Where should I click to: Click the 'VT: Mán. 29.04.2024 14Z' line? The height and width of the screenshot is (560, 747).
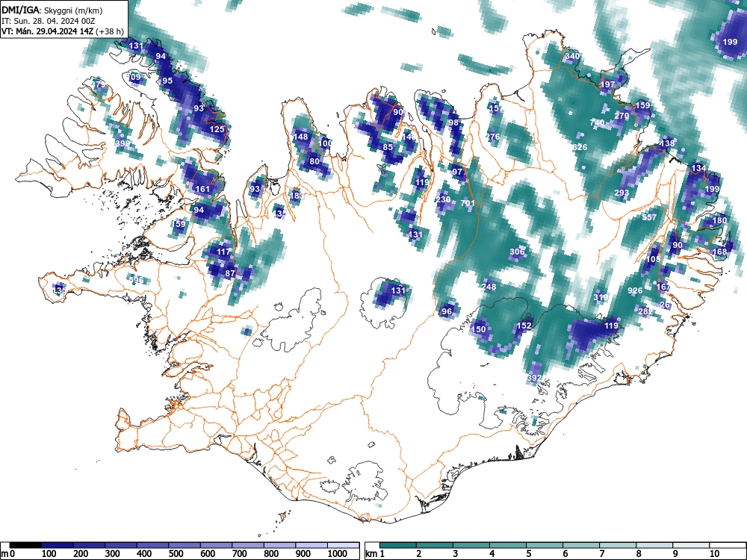pyautogui.click(x=47, y=31)
